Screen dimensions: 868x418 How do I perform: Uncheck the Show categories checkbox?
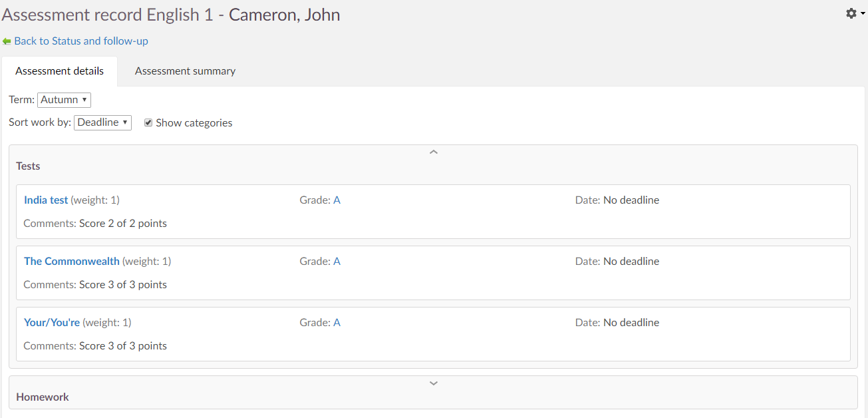tap(148, 122)
